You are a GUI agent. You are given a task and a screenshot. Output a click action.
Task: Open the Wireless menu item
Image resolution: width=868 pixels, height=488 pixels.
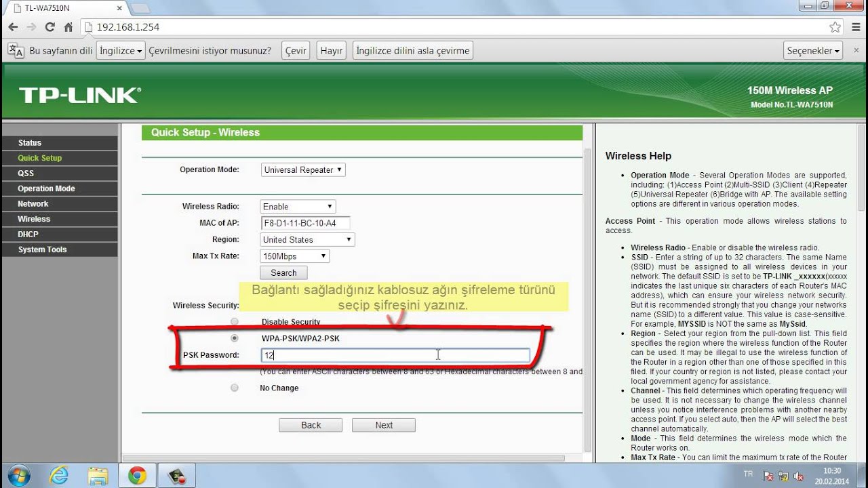pyautogui.click(x=59, y=219)
